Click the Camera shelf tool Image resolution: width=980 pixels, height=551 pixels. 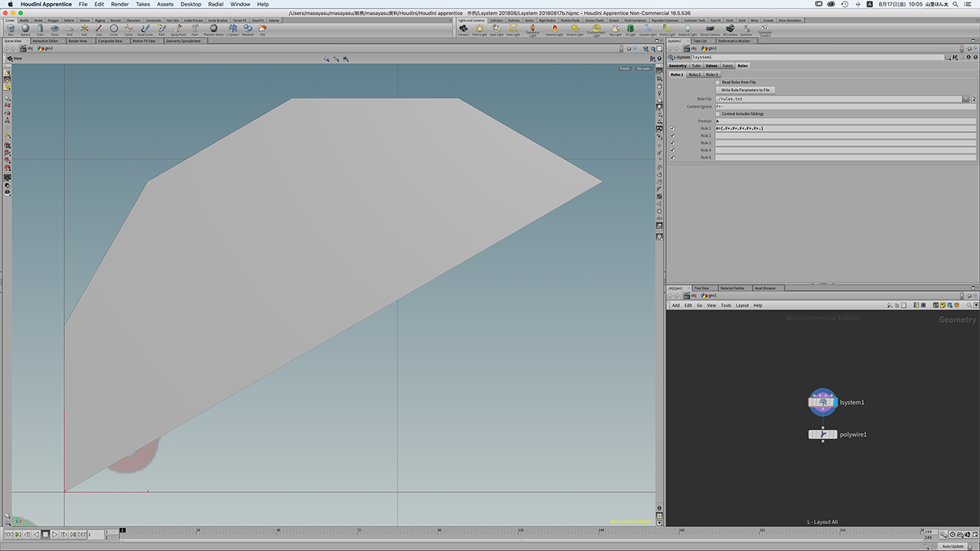463,30
